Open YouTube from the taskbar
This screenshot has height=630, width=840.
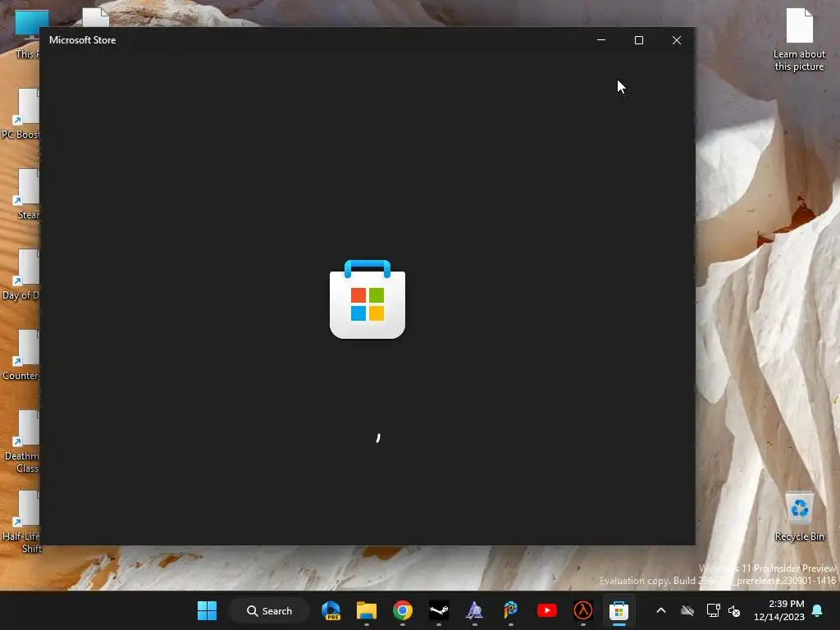(x=547, y=610)
